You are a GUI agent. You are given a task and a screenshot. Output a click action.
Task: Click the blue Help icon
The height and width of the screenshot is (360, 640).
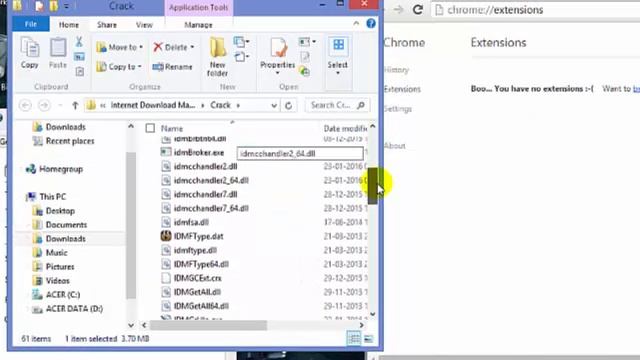click(x=371, y=23)
